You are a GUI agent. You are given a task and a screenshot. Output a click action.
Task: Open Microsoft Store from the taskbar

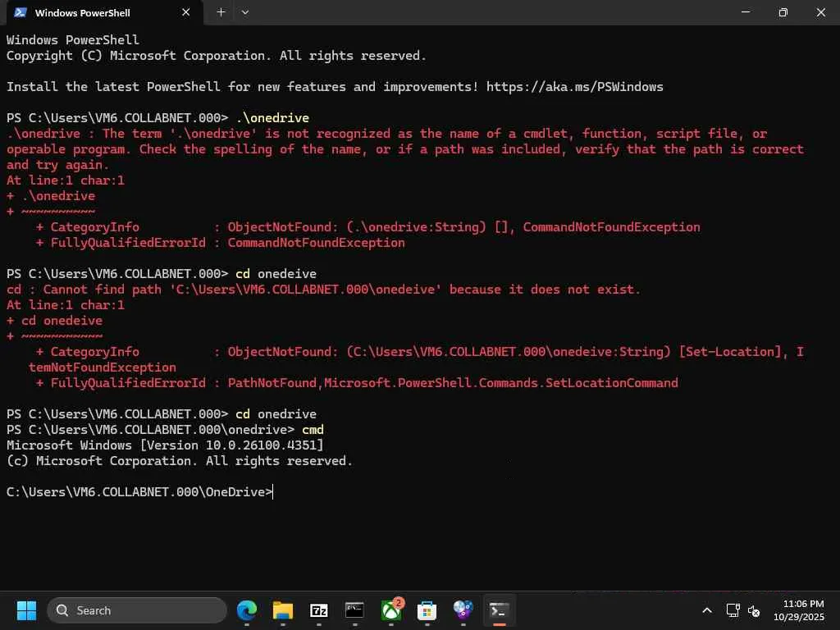[x=427, y=610]
